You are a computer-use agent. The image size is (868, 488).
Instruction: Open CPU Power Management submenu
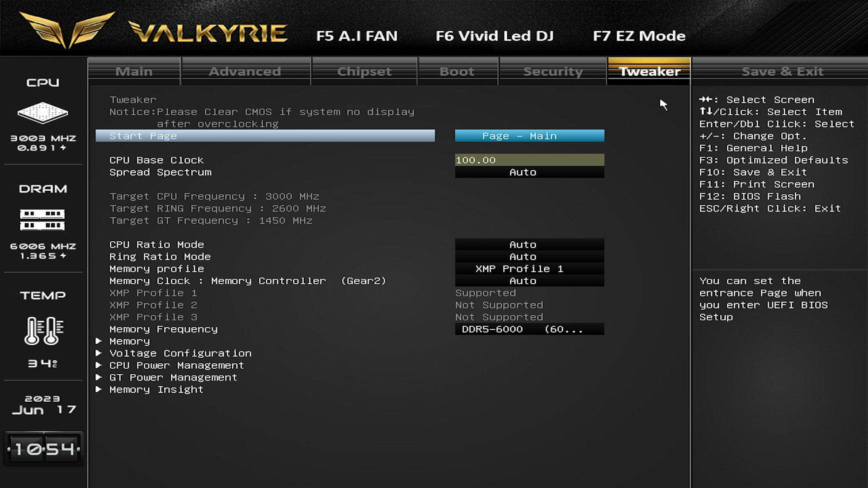point(176,366)
